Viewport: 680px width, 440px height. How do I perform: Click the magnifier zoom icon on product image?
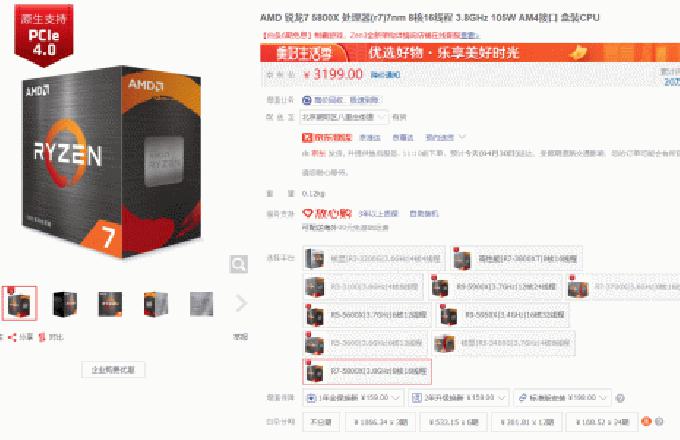click(239, 264)
